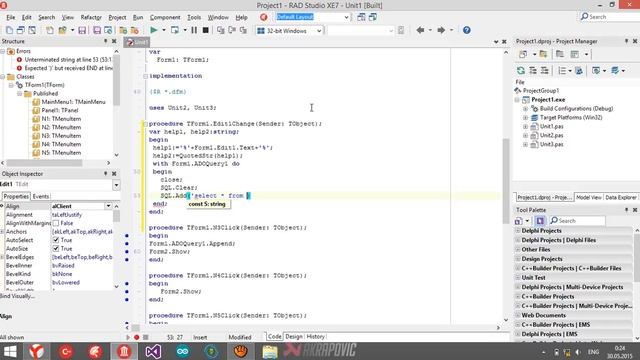Open the Refactor menu
The height and width of the screenshot is (360, 640).
(91, 17)
